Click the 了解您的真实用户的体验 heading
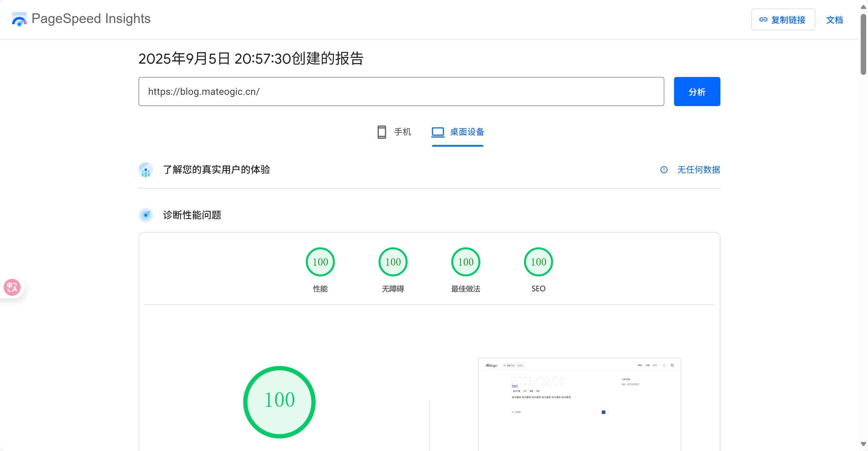The height and width of the screenshot is (451, 868). pos(216,169)
